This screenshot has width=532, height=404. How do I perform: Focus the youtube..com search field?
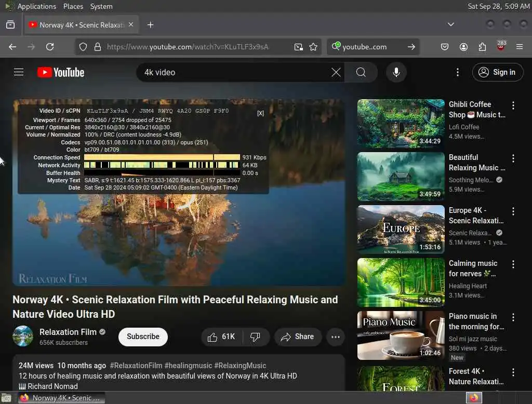(x=373, y=47)
